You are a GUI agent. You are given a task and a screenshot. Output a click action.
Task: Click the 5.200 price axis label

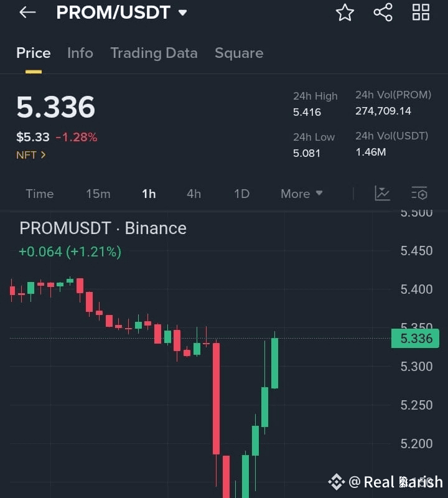point(416,444)
